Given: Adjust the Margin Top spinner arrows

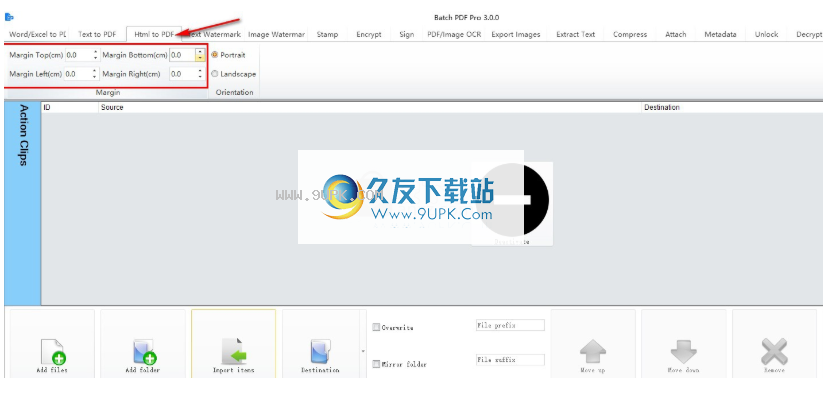Looking at the screenshot, I should [x=95, y=55].
